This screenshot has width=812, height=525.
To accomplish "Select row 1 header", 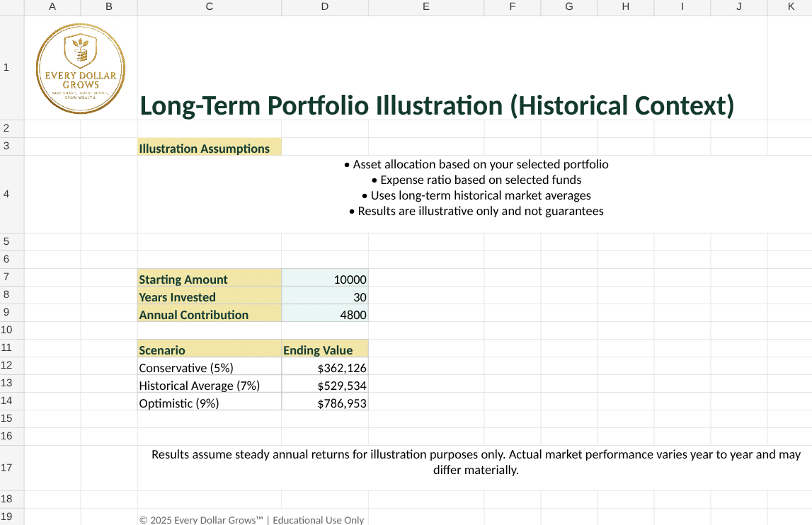I will tap(12, 68).
